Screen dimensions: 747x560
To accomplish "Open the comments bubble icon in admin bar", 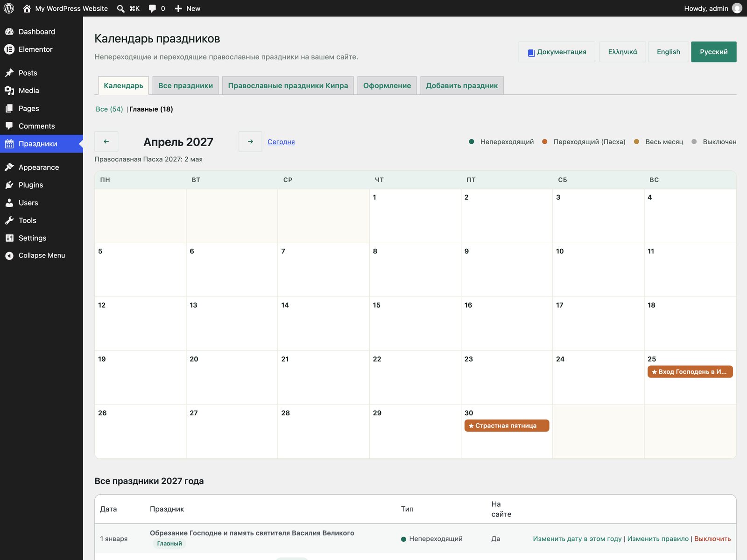I will 152,8.
